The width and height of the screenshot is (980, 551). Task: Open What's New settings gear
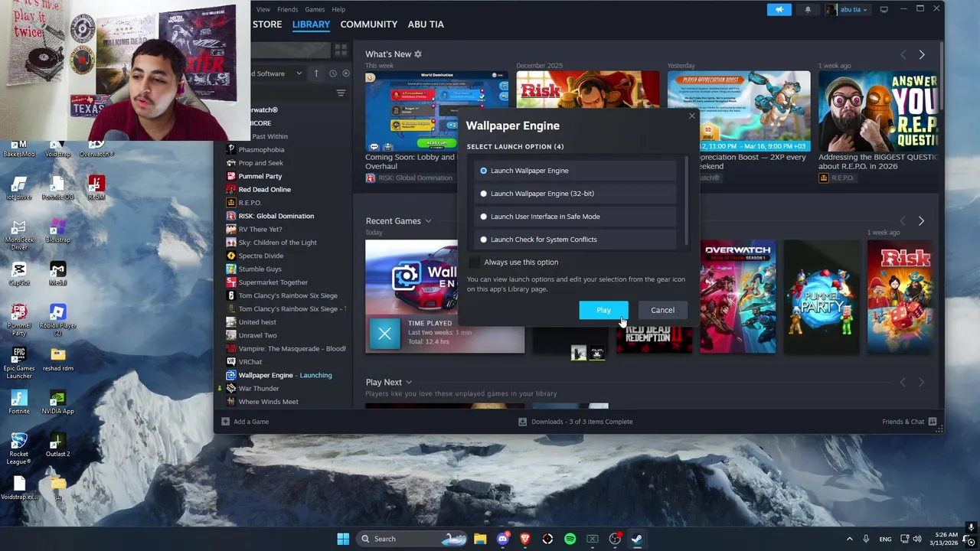418,54
